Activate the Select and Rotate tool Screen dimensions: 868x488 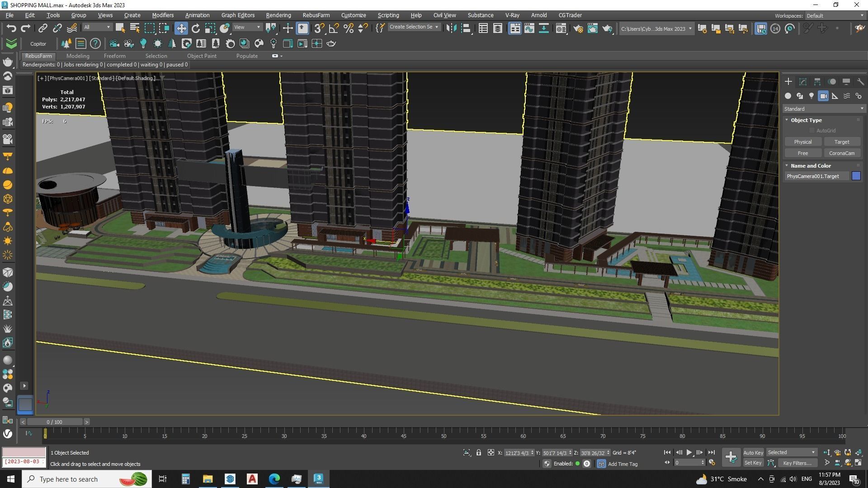(x=195, y=28)
